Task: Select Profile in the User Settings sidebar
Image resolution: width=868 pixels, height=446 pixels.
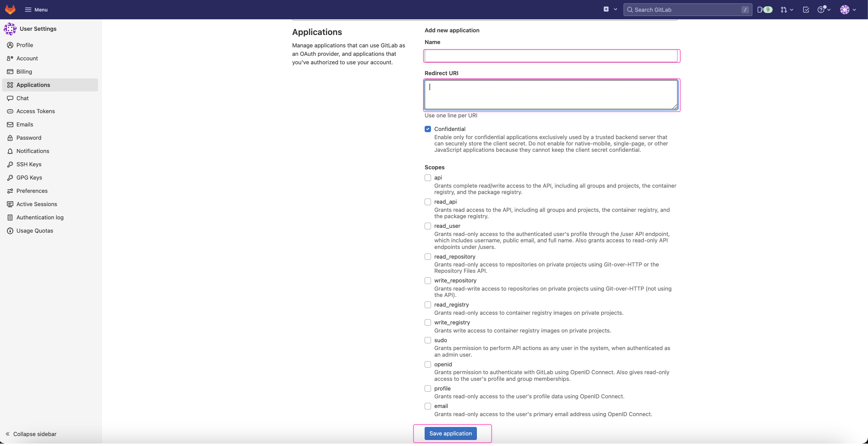Action: (25, 45)
